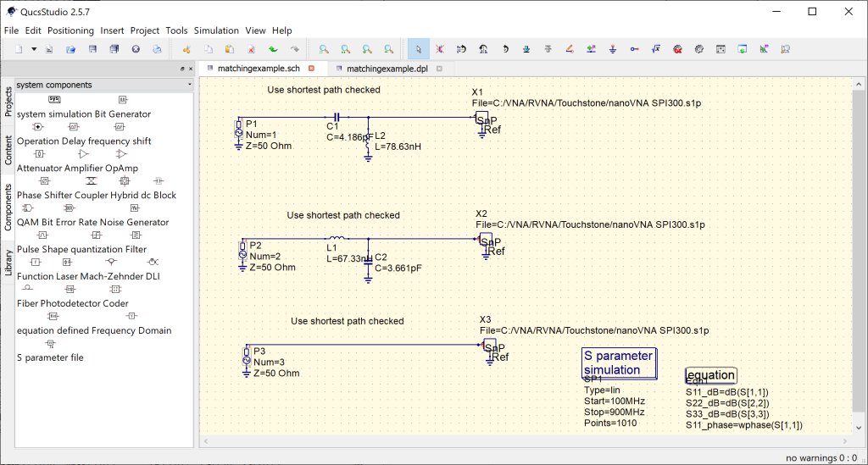
Task: Open the Components side tab
Action: coord(8,208)
